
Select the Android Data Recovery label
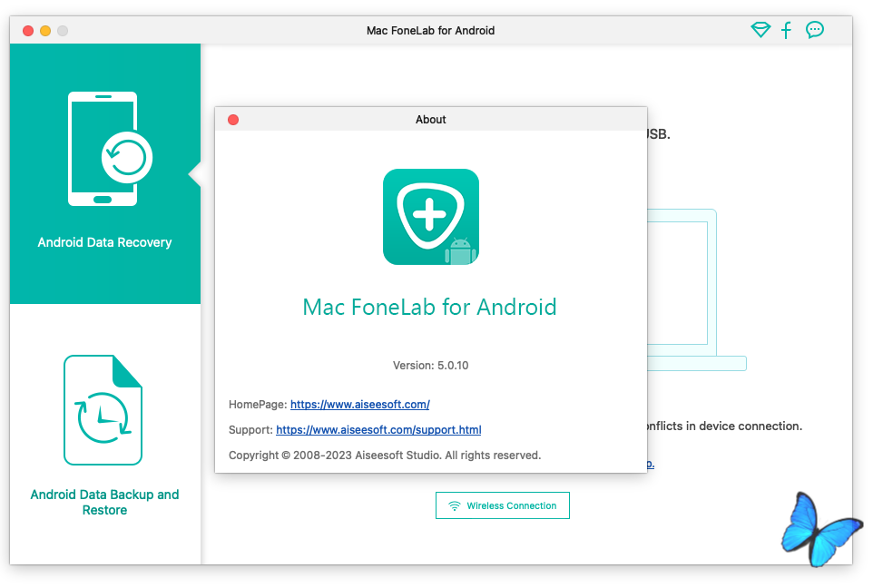pos(104,243)
